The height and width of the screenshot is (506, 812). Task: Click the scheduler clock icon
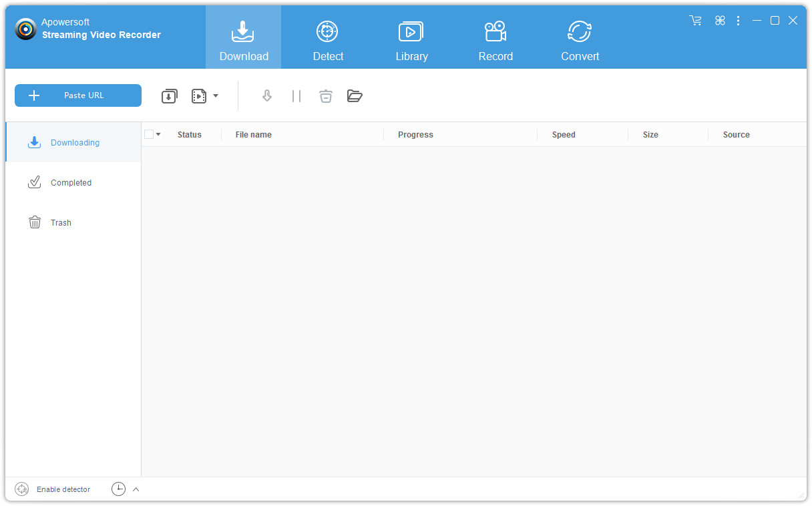[x=118, y=489]
